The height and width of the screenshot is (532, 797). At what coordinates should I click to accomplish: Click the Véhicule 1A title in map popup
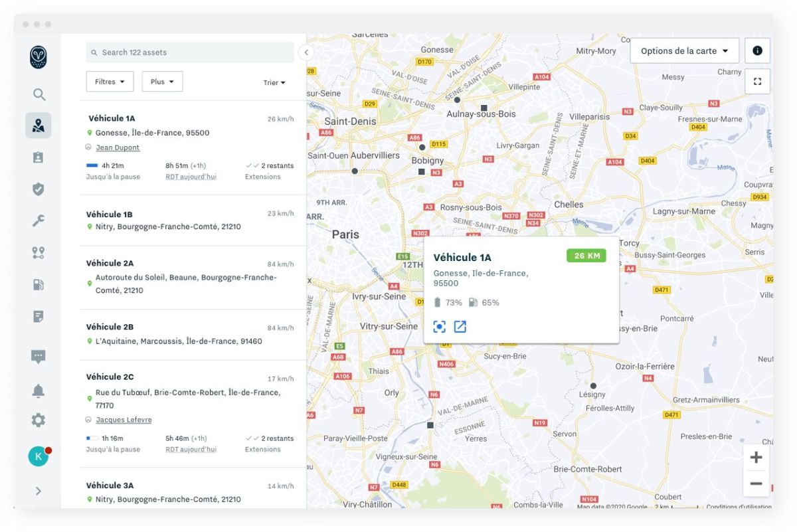[462, 258]
